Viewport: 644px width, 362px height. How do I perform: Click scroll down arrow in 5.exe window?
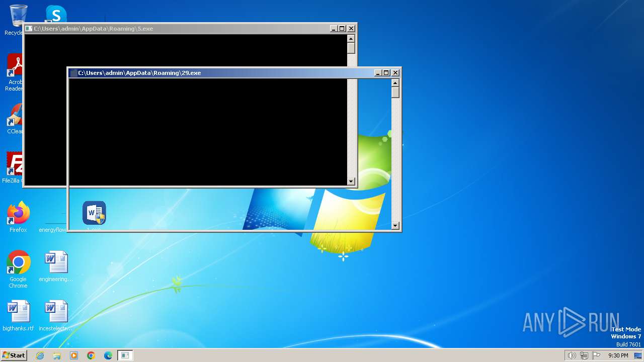[x=351, y=182]
